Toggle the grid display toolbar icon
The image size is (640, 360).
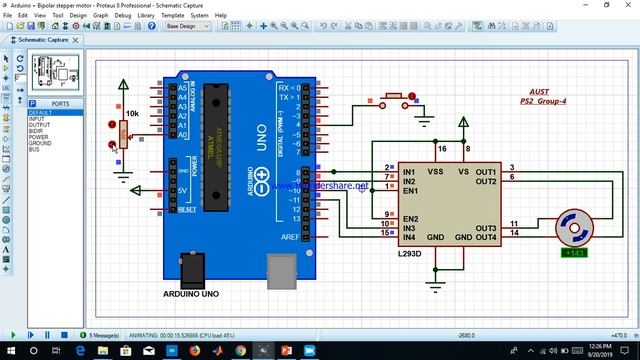point(236,26)
